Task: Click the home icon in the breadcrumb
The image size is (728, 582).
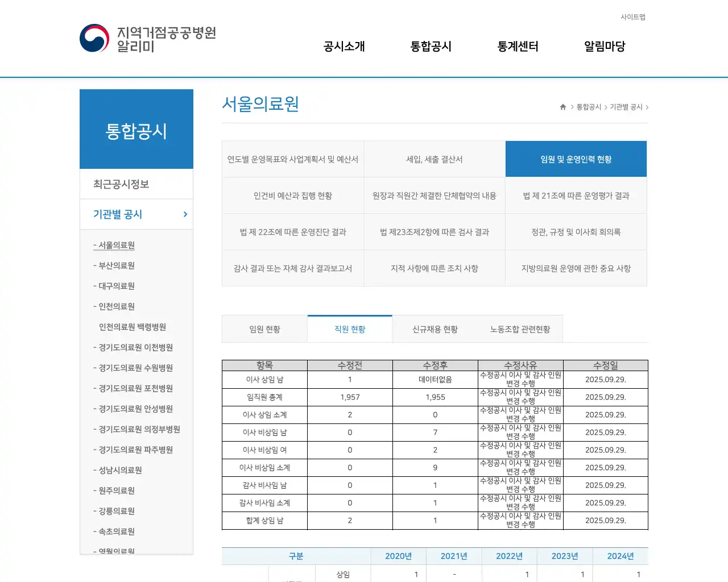Action: click(x=562, y=106)
